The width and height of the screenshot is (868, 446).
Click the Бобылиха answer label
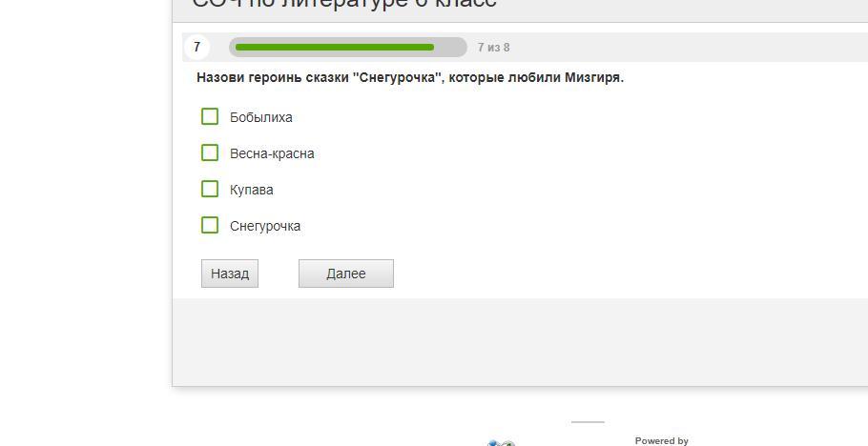click(x=260, y=117)
